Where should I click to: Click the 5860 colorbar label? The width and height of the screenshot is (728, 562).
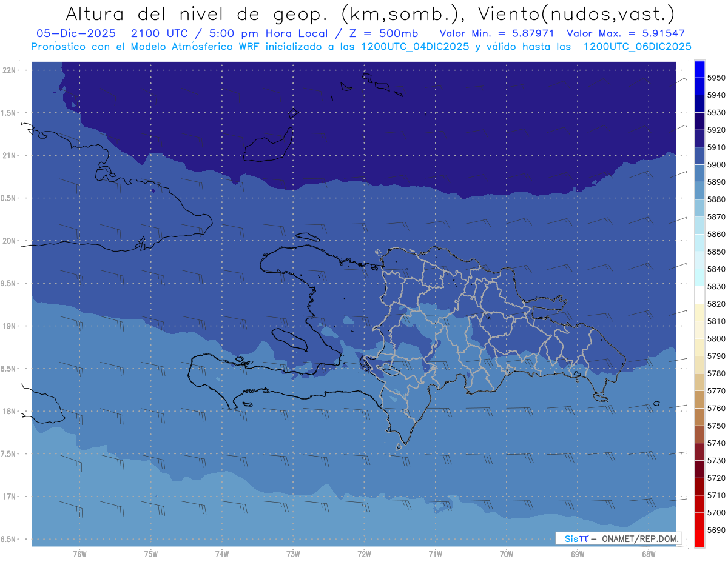pyautogui.click(x=716, y=234)
